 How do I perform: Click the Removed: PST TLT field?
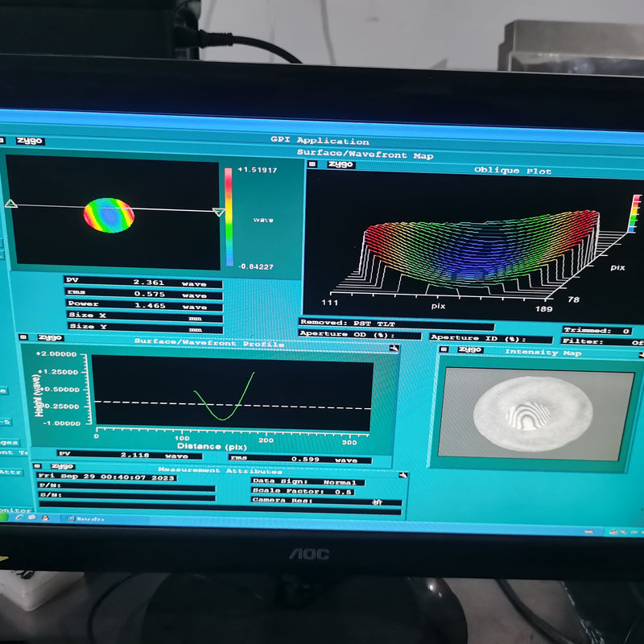point(396,324)
